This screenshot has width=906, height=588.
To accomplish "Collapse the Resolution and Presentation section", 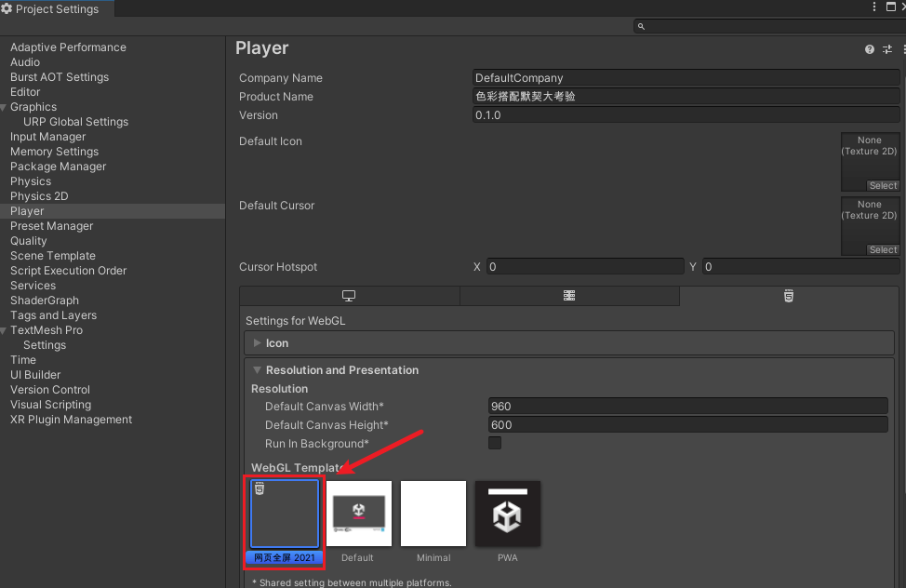I will click(x=257, y=370).
